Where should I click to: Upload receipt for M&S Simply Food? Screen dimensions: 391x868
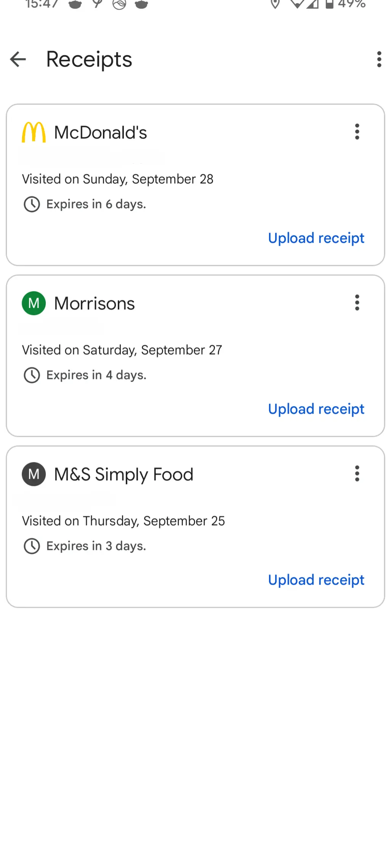point(316,580)
